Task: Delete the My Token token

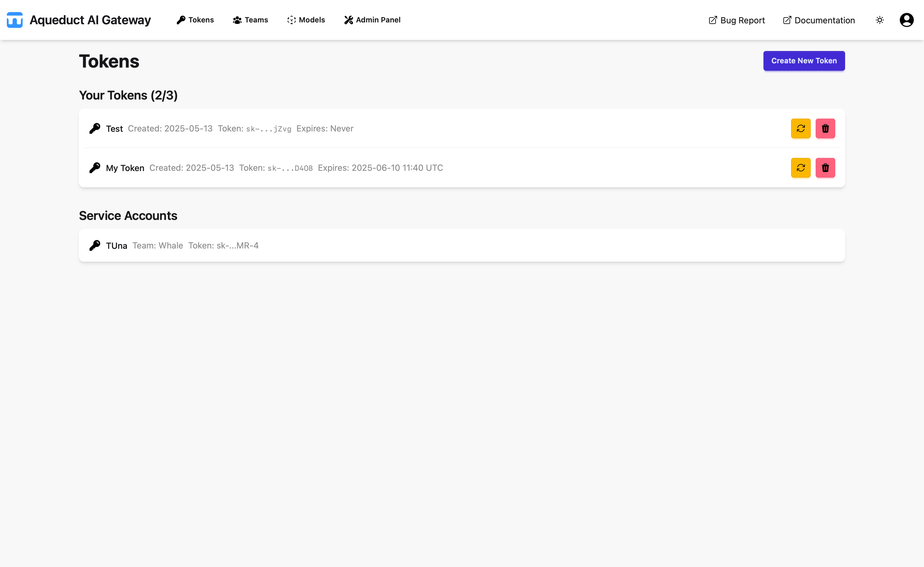Action: 825,168
